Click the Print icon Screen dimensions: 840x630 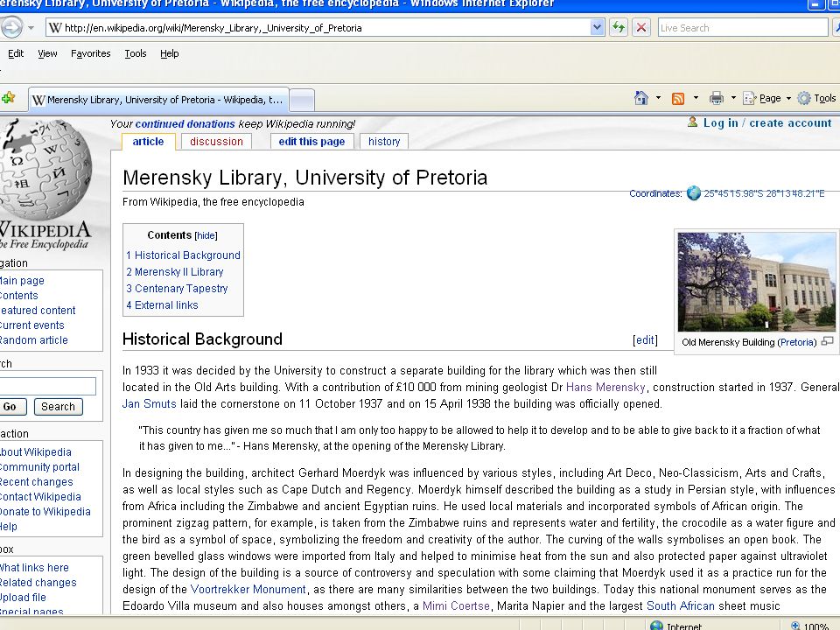(717, 98)
